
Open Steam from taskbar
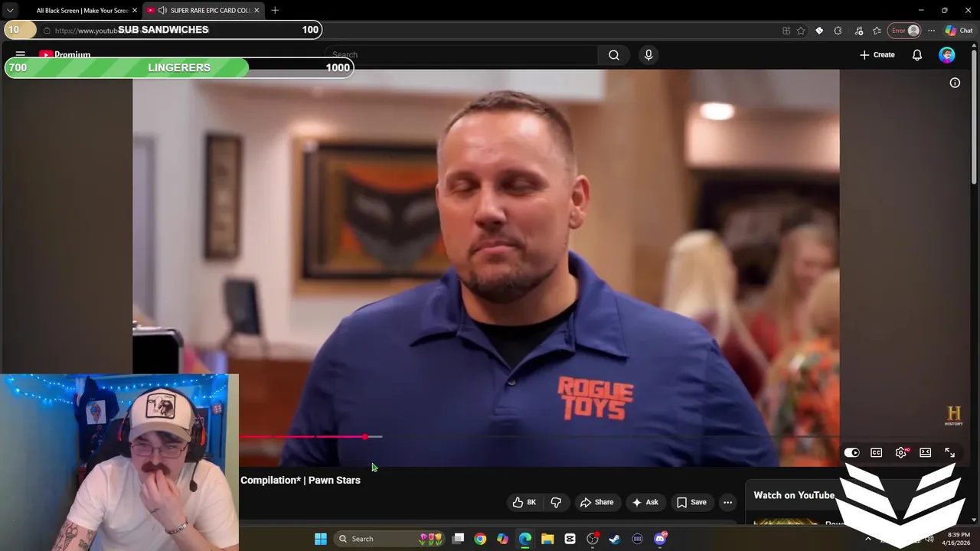[x=615, y=539]
